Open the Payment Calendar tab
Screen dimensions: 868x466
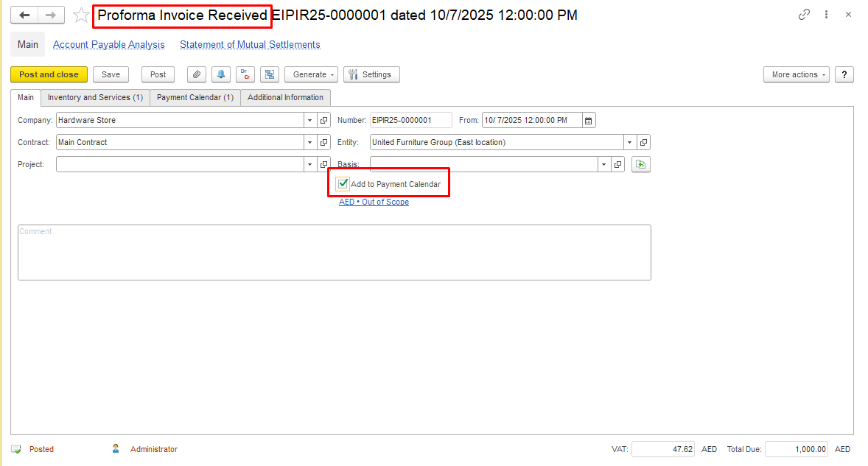tap(195, 97)
